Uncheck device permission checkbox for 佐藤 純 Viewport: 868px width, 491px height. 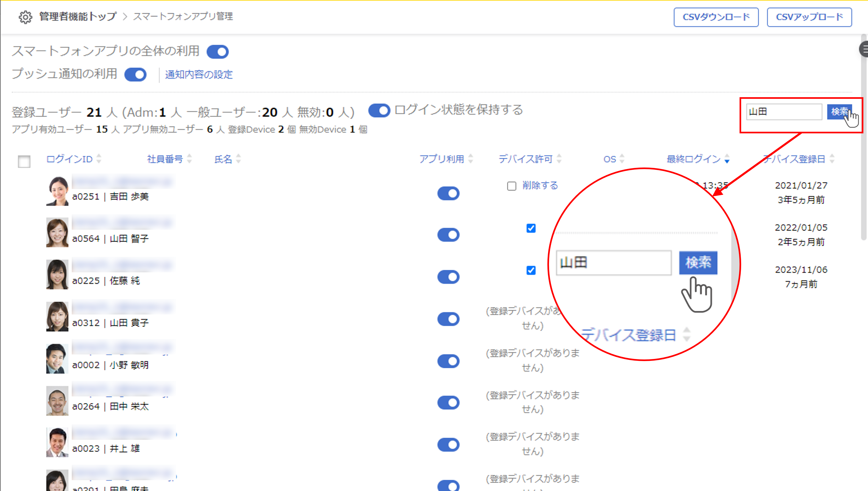(531, 271)
